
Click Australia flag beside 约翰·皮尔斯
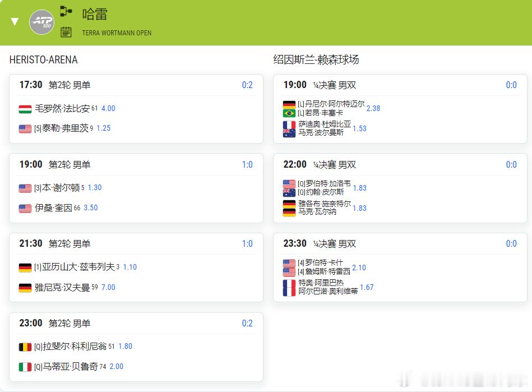tap(289, 192)
